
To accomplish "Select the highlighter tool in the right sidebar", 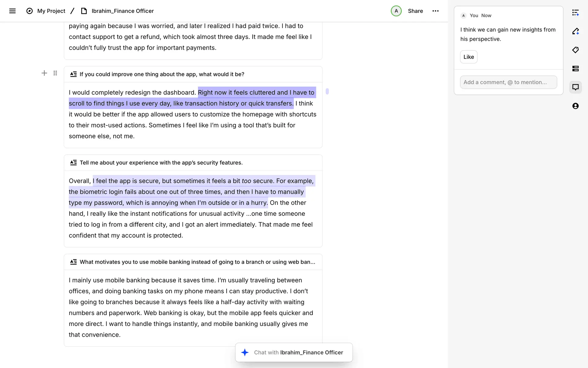I will tap(575, 31).
